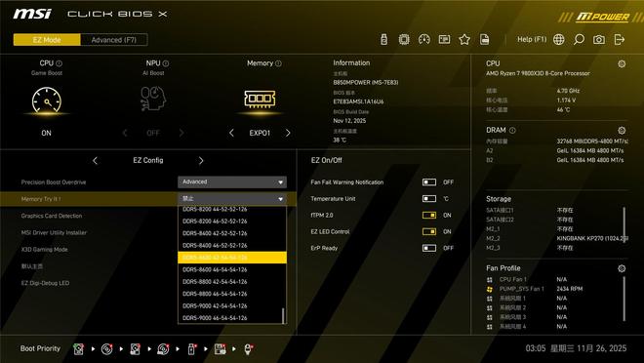Choose DDR5-9000 42-54-54-126 option

pyautogui.click(x=232, y=306)
